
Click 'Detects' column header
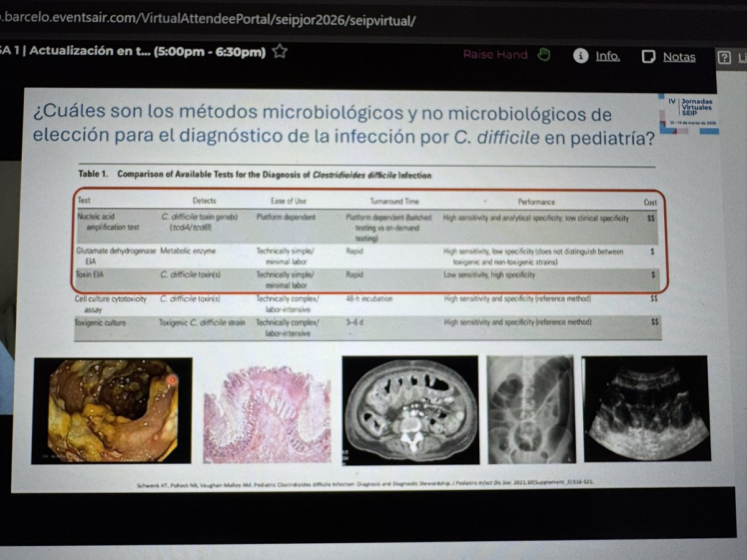(204, 202)
